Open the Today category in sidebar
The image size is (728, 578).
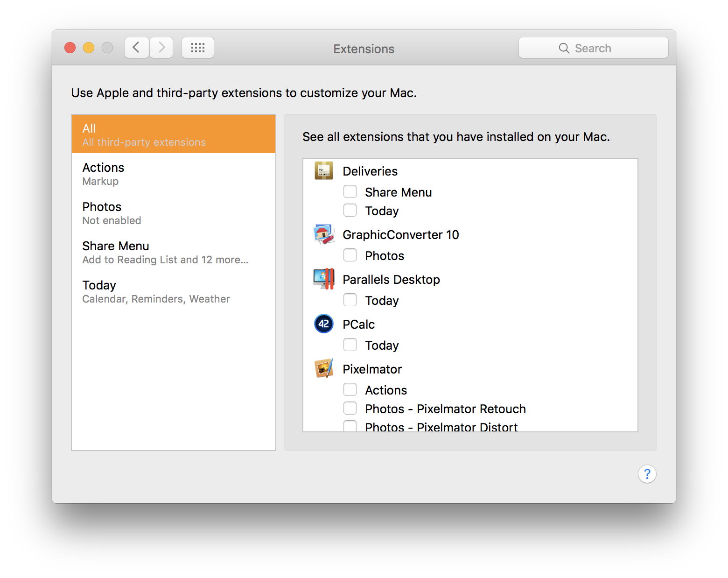click(173, 291)
